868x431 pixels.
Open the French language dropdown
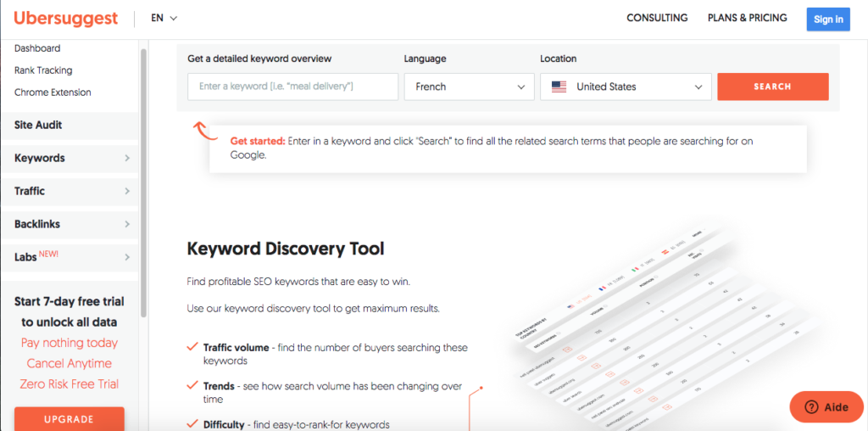tap(470, 87)
